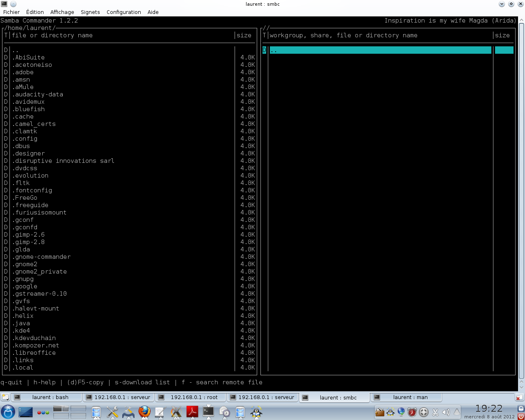Click the network globe tray icon

(x=401, y=412)
